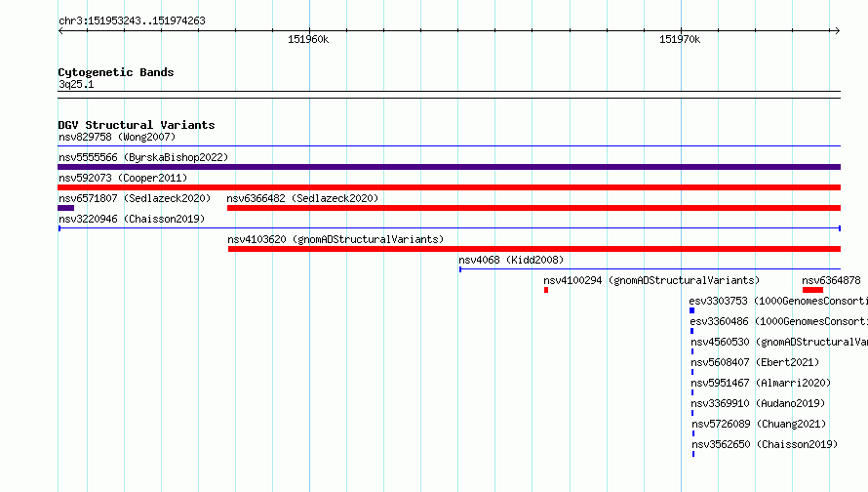Click the nsv829758 (Wong2007) variant label
868x492 pixels.
click(x=117, y=137)
